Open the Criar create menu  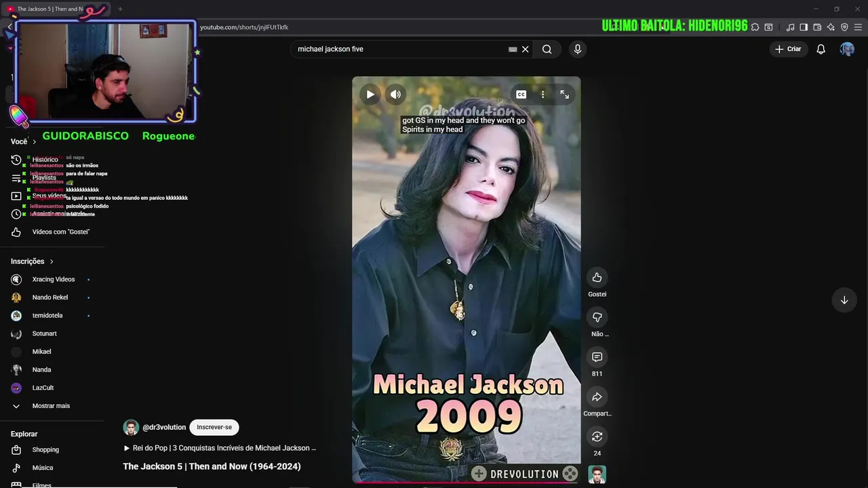pyautogui.click(x=788, y=49)
